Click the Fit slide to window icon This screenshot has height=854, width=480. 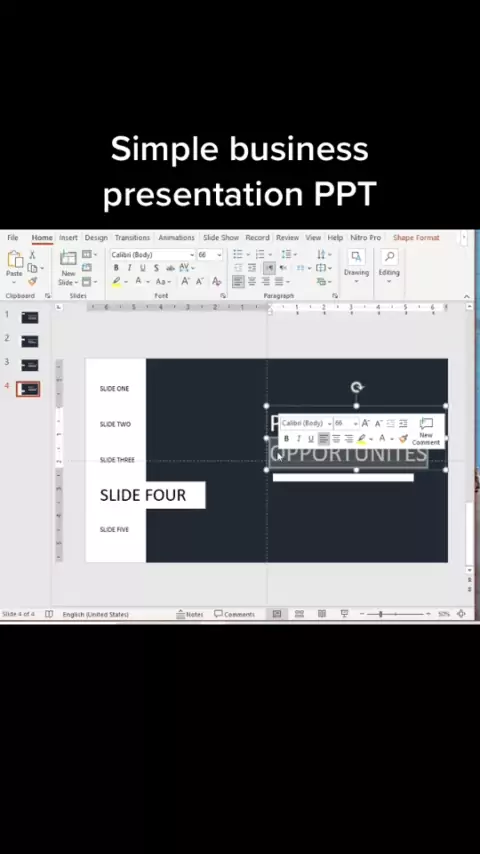461,614
